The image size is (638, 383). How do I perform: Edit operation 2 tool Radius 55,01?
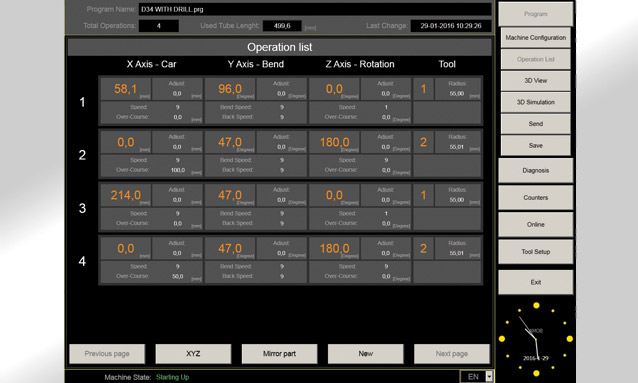(457, 147)
